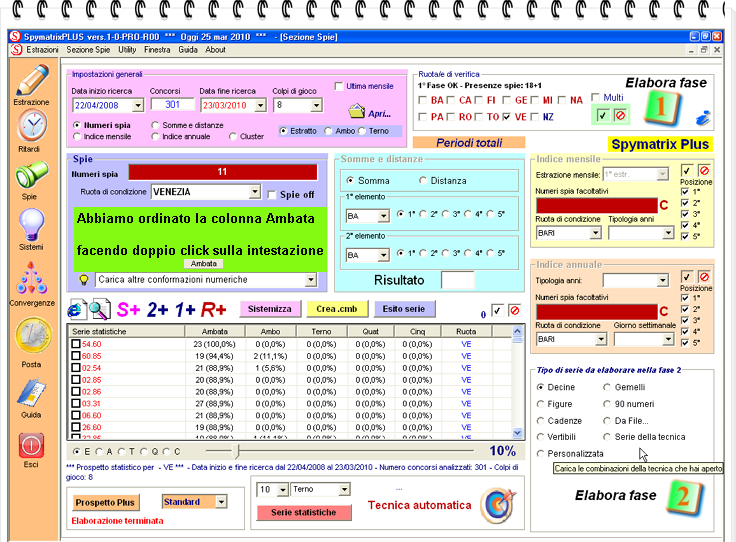The height and width of the screenshot is (542, 736).
Task: Click the Crea .cmb button
Action: pos(337,309)
